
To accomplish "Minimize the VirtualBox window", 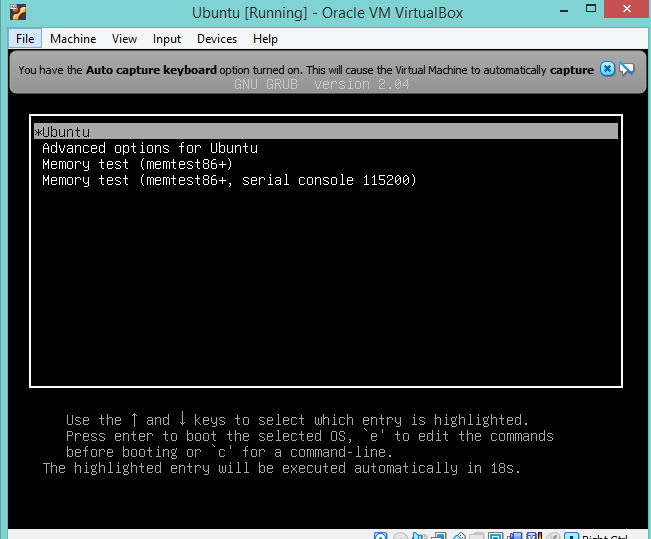I will pos(563,9).
